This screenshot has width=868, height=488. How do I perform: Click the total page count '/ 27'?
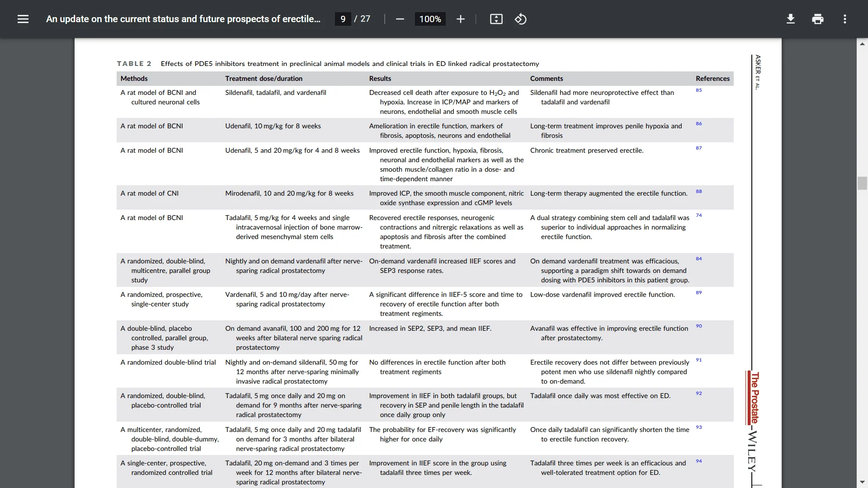[x=362, y=19]
